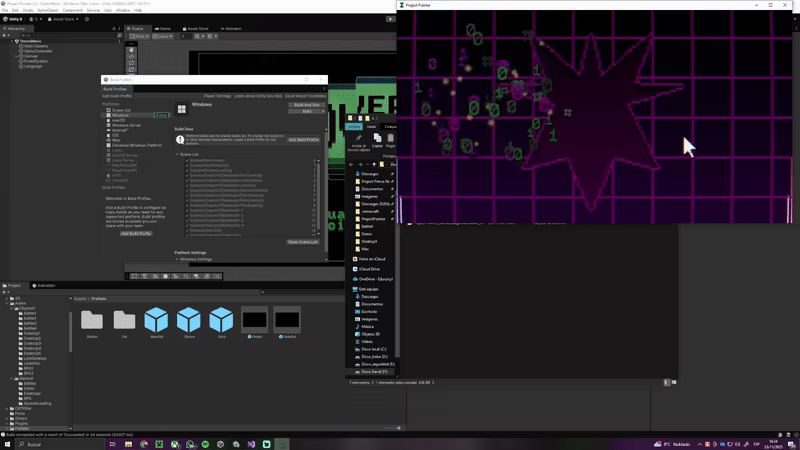The height and width of the screenshot is (450, 800).
Task: Click the back arrow in File Explorer
Action: click(x=351, y=164)
